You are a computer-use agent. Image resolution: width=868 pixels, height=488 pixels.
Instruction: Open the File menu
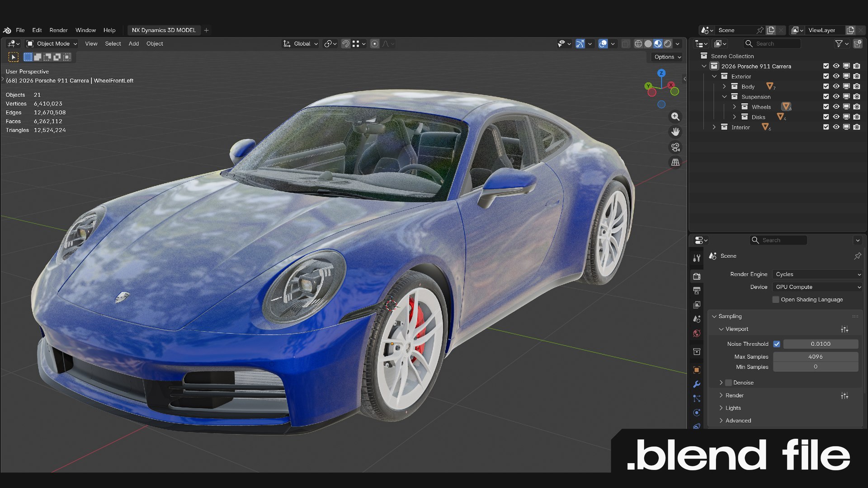pos(20,30)
